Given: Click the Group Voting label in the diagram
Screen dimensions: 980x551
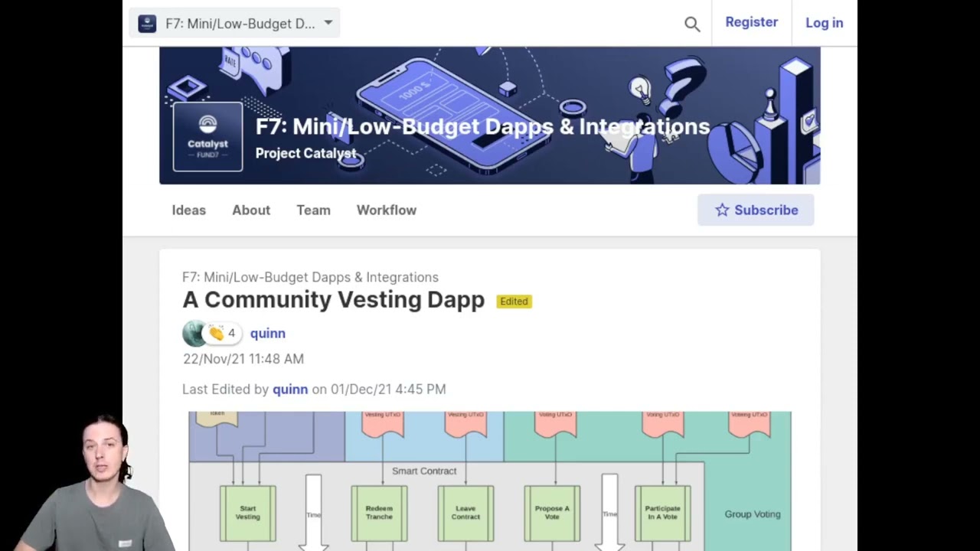Looking at the screenshot, I should [753, 514].
